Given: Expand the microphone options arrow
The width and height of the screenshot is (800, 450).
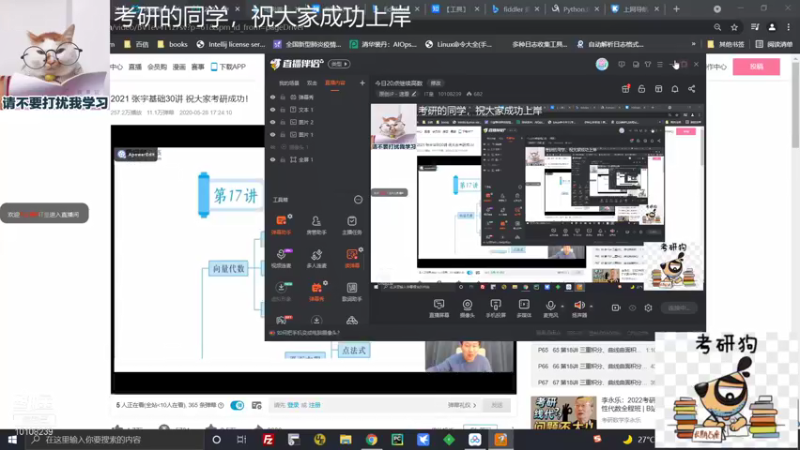Looking at the screenshot, I should pos(562,306).
